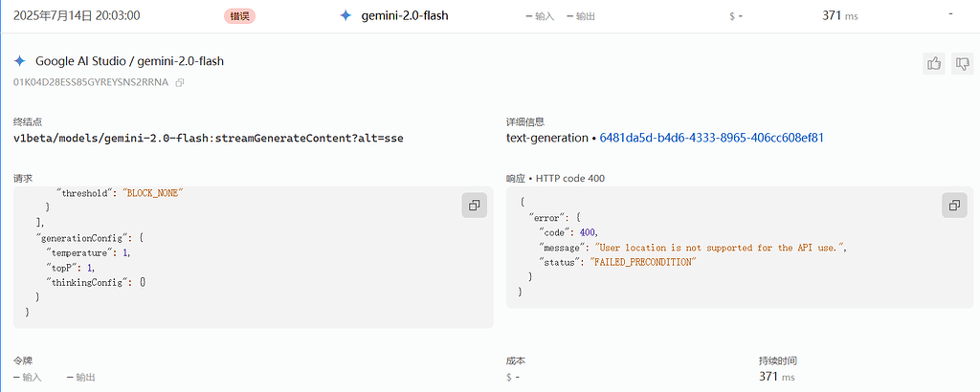Screen dimensions: 980x392
Task: Click the $ - value under 成本
Action: point(513,377)
